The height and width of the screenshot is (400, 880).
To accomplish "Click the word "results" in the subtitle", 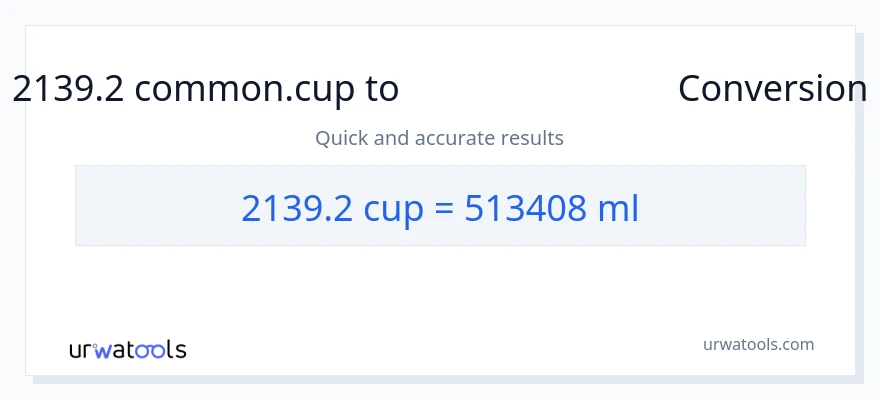I will pyautogui.click(x=535, y=138).
